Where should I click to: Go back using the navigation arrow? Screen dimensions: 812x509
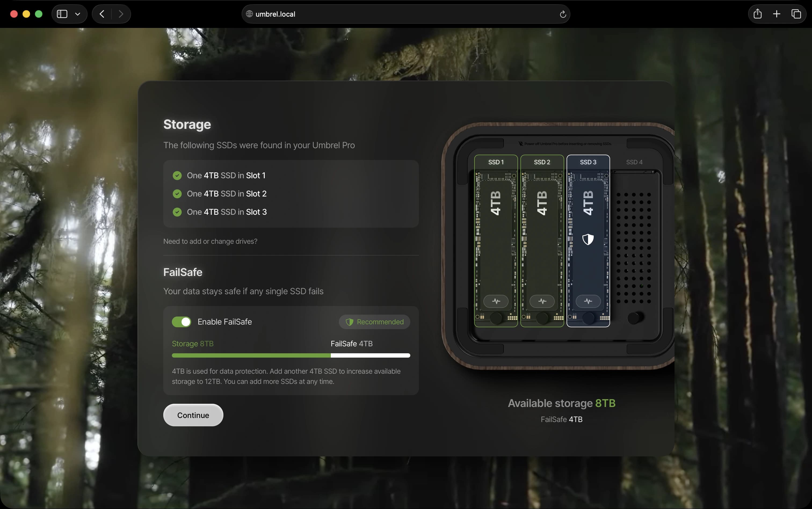pyautogui.click(x=101, y=14)
